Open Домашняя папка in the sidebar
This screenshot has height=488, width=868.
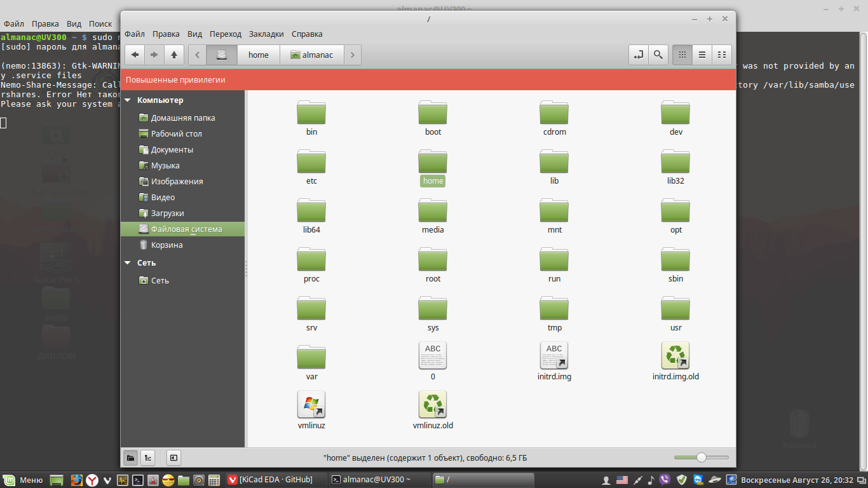coord(182,118)
